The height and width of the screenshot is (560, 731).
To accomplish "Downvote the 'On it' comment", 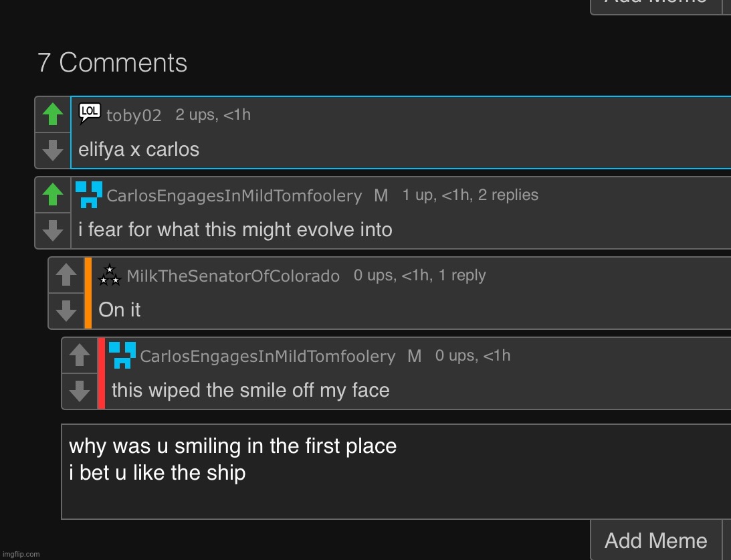I will tap(66, 310).
